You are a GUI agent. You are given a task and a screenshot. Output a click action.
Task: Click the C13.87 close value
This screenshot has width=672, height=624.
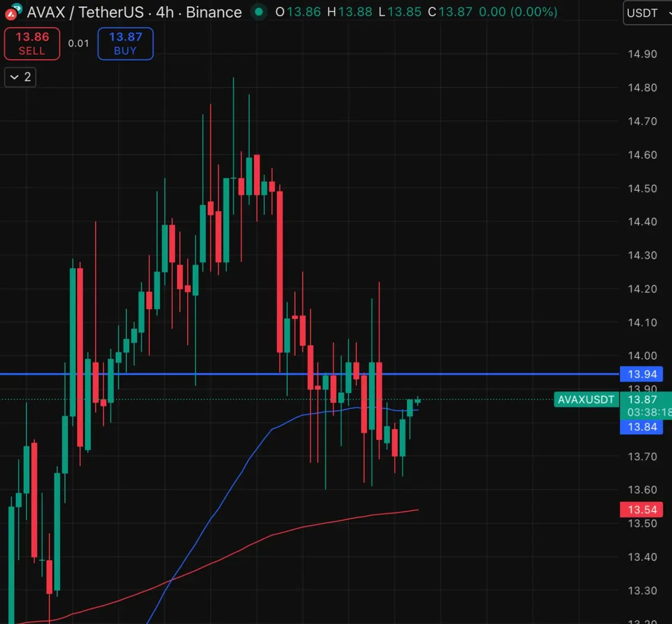(451, 12)
